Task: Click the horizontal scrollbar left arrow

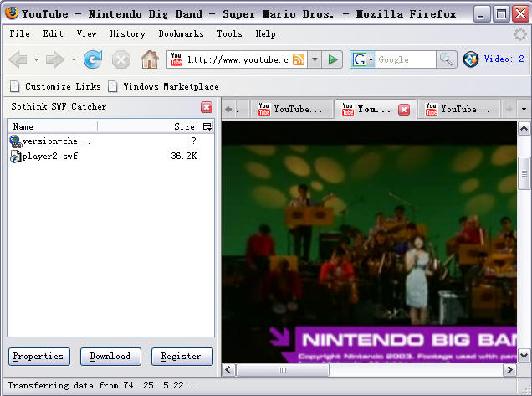Action: tap(228, 369)
